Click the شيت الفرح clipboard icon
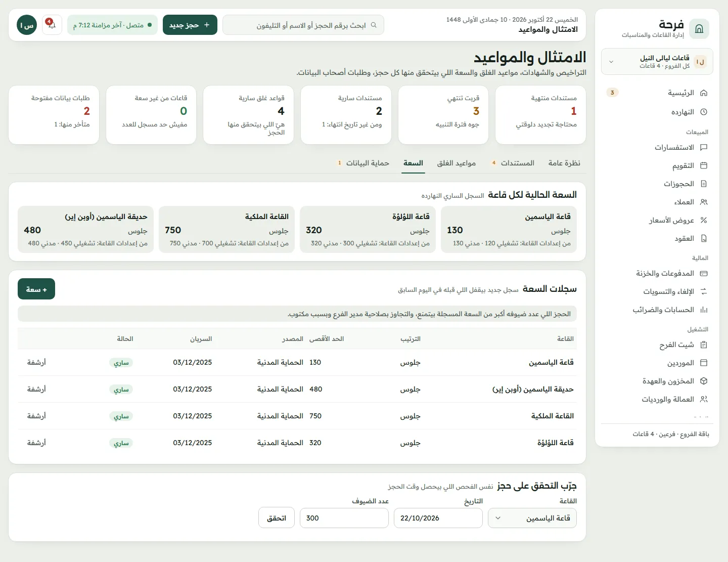This screenshot has width=728, height=562. [x=704, y=344]
